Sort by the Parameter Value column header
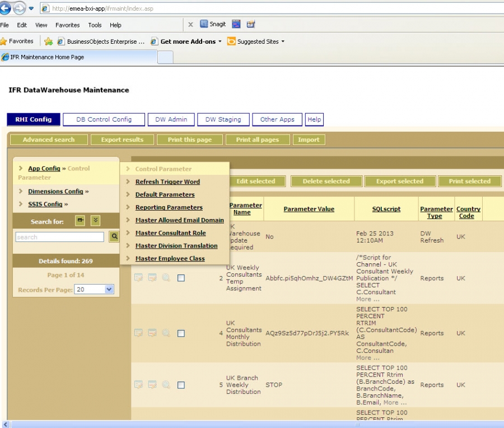Image resolution: width=504 pixels, height=428 pixels. pyautogui.click(x=309, y=209)
